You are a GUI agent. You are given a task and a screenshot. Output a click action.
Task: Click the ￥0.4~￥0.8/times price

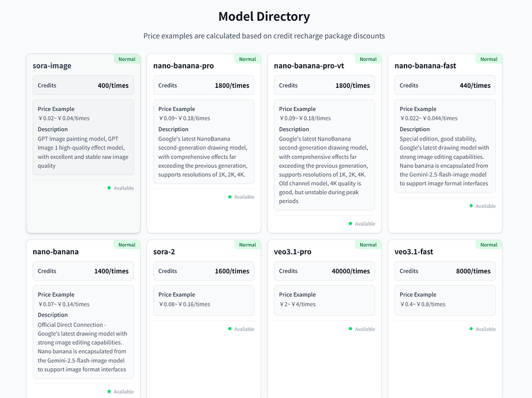[423, 304]
